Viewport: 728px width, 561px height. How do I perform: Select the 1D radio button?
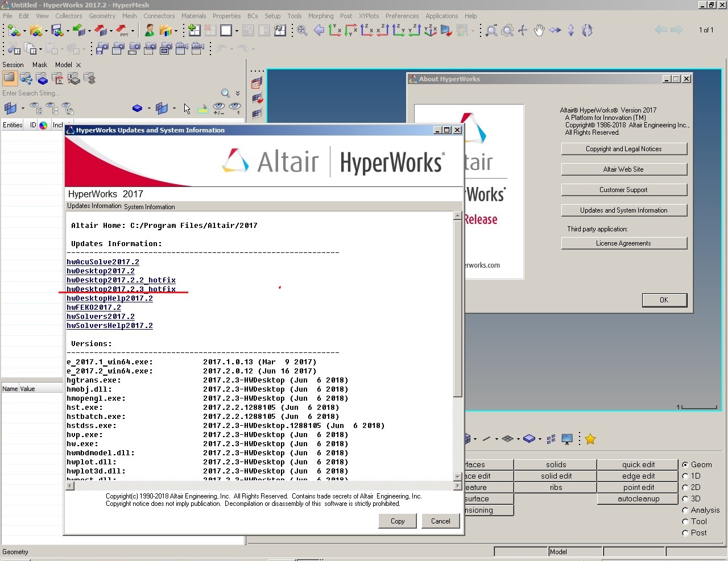pyautogui.click(x=685, y=476)
